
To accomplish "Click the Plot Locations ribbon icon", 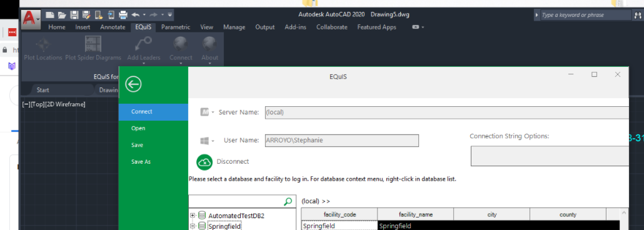I will (43, 44).
